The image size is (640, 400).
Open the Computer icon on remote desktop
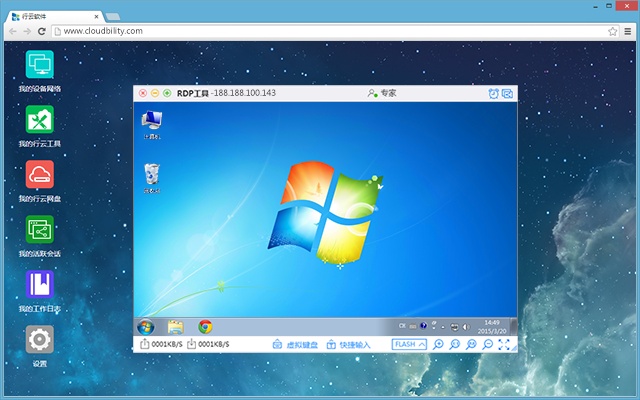151,124
